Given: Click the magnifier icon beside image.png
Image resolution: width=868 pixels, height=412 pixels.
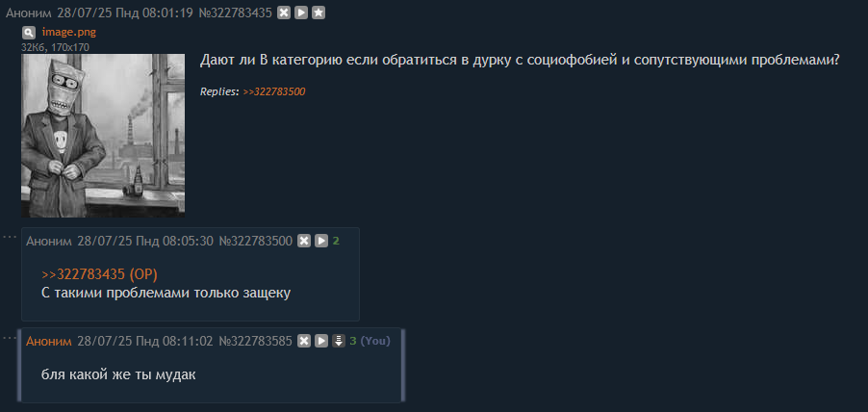Looking at the screenshot, I should [28, 32].
